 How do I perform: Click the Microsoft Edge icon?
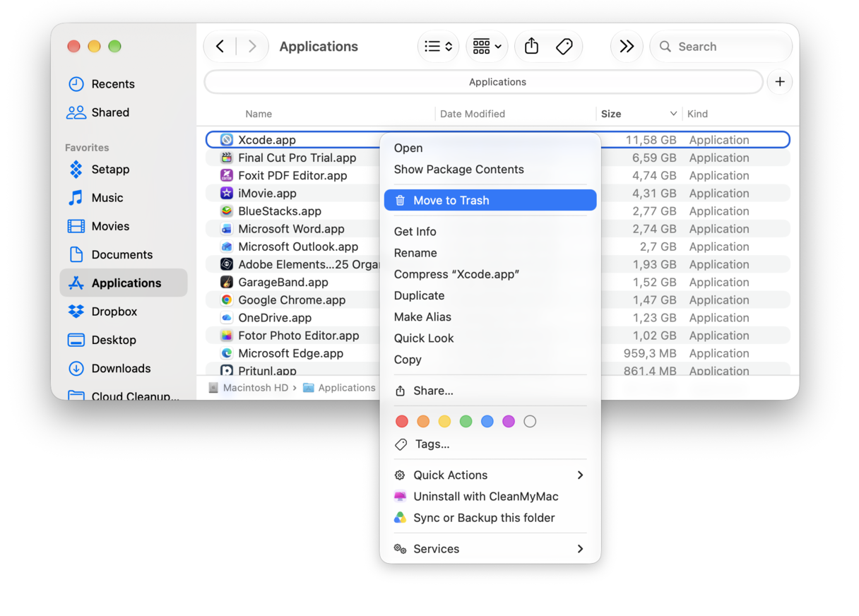coord(227,353)
